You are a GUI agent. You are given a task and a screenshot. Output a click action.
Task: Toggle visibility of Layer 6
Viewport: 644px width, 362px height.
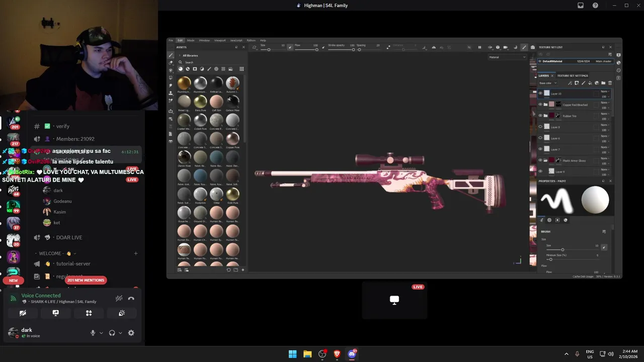pos(540,138)
